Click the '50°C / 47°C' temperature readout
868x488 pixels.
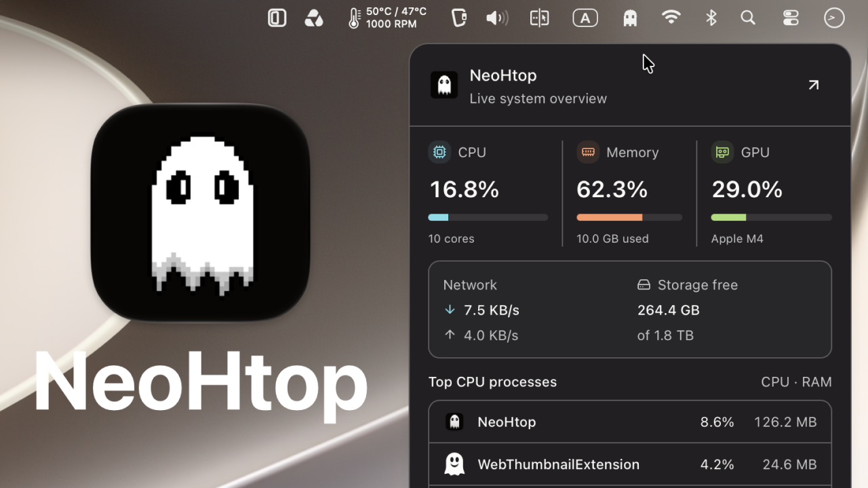397,12
